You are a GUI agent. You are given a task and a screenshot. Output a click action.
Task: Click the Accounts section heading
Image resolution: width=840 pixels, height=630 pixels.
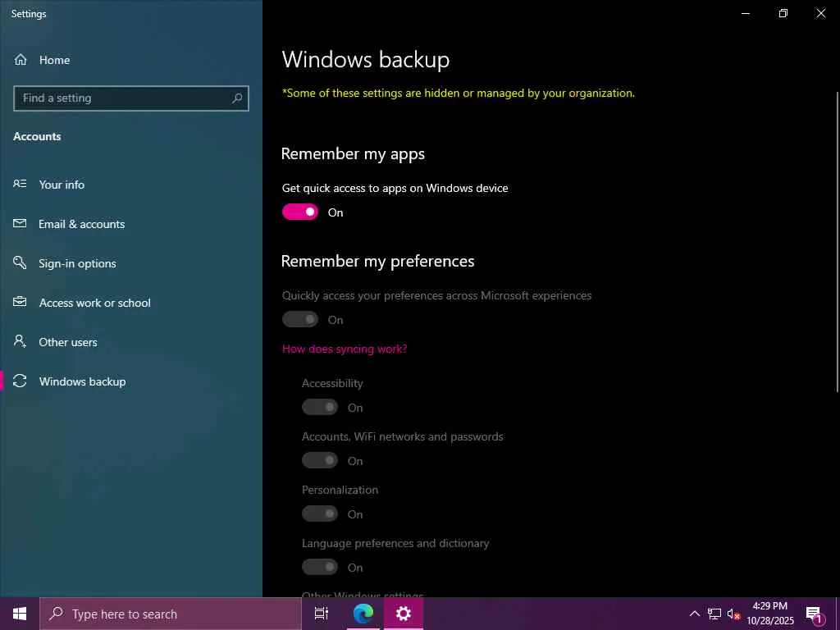[37, 137]
